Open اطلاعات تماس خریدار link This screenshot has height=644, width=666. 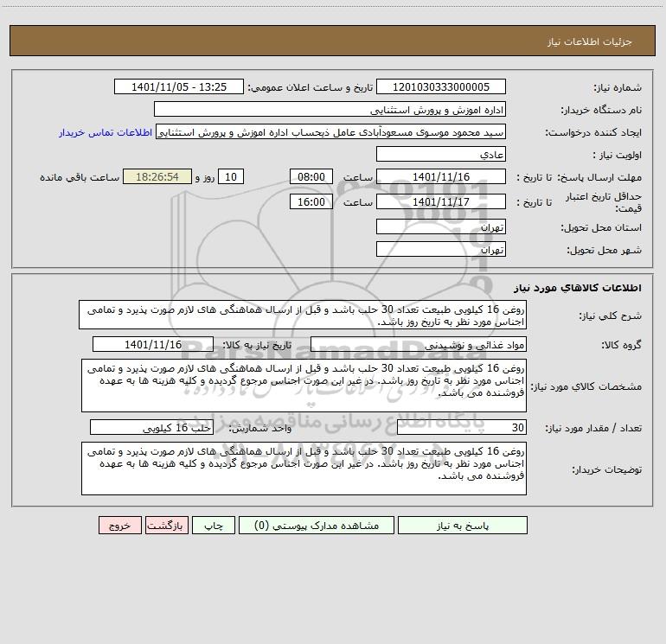(x=106, y=132)
